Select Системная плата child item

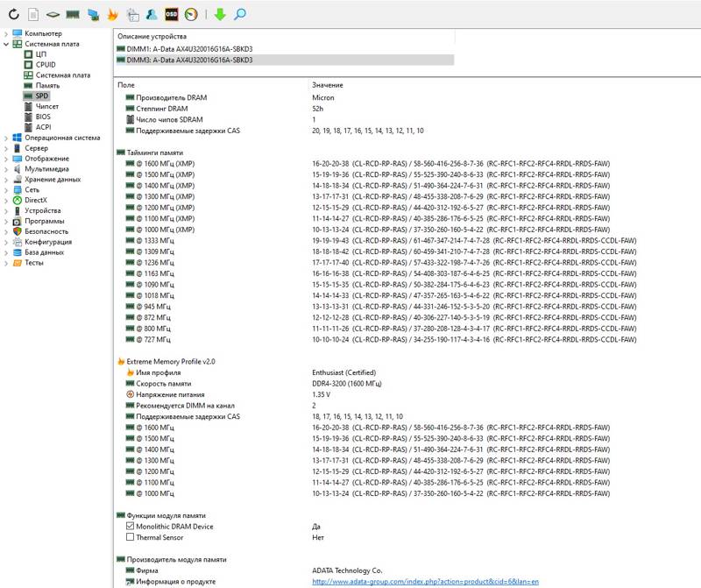point(63,75)
